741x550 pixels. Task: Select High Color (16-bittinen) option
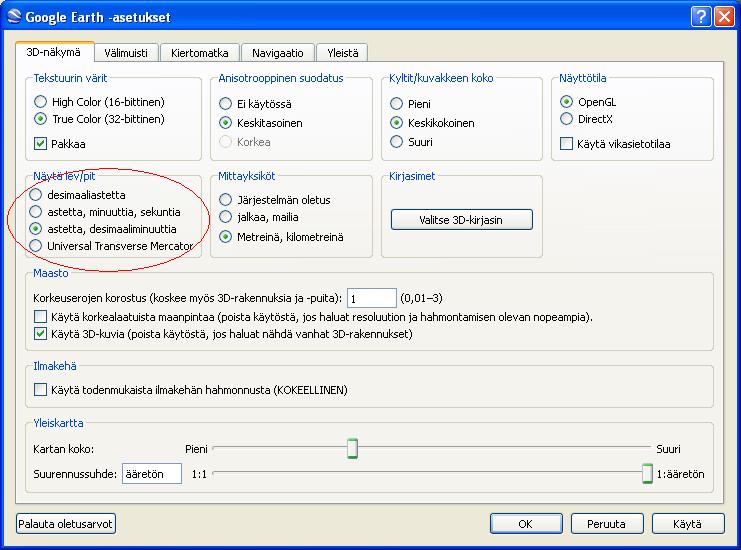41,102
